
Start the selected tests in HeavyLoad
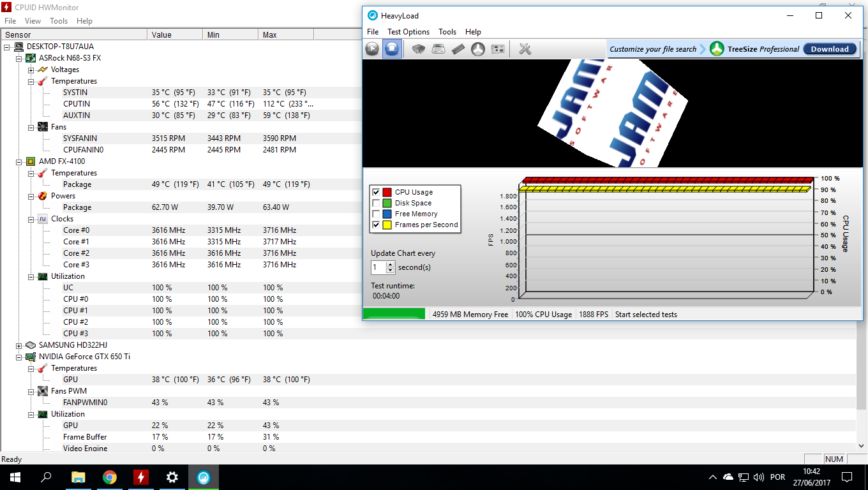(x=372, y=48)
